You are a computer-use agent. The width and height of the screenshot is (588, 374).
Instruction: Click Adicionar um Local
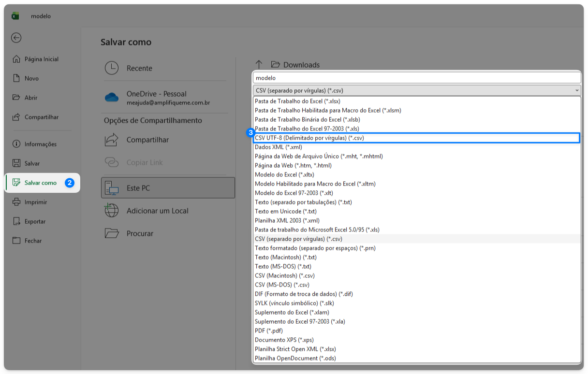point(157,211)
